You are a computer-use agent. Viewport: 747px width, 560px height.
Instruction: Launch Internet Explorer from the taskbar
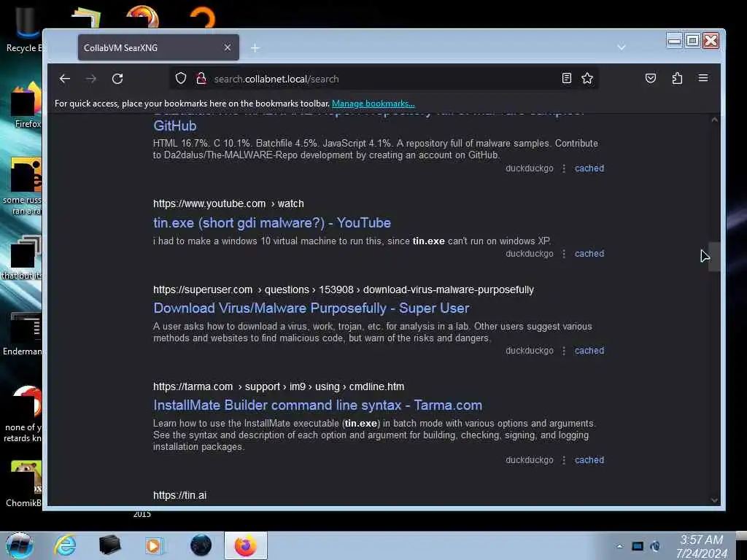click(x=65, y=545)
